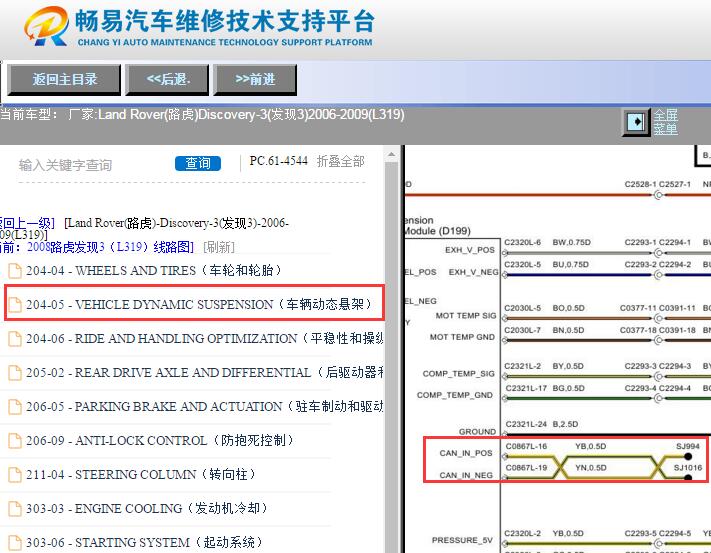
Task: Click connector label C2320L-5
Action: (x=522, y=265)
